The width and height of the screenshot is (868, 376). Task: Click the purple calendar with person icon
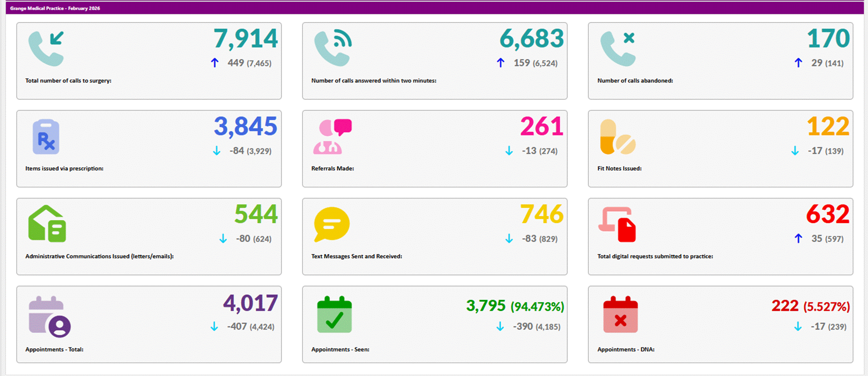tap(49, 316)
